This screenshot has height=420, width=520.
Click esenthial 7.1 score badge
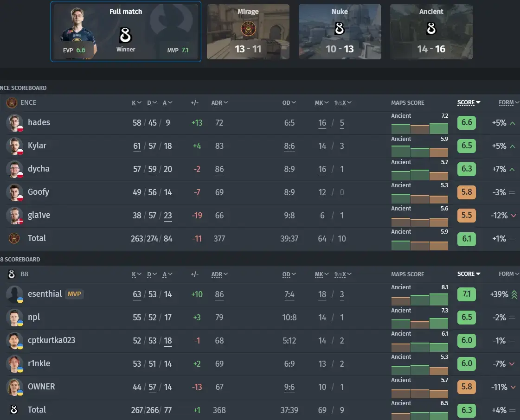tap(466, 294)
